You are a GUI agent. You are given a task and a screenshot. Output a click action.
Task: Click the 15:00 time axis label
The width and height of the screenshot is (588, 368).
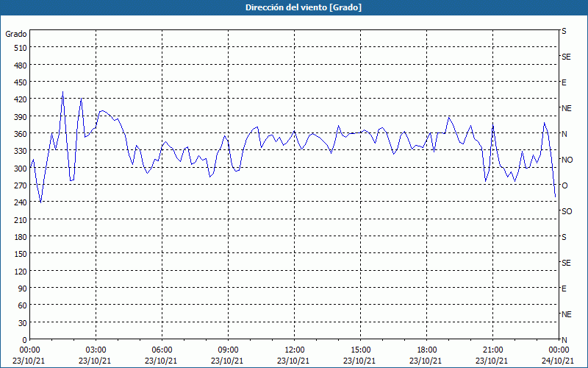(360, 350)
